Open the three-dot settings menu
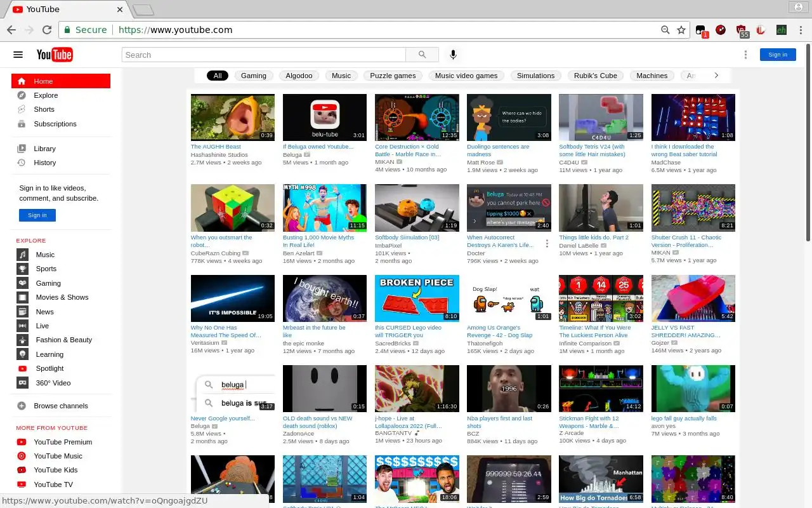Screen dimensions: 812x508 (x=746, y=55)
